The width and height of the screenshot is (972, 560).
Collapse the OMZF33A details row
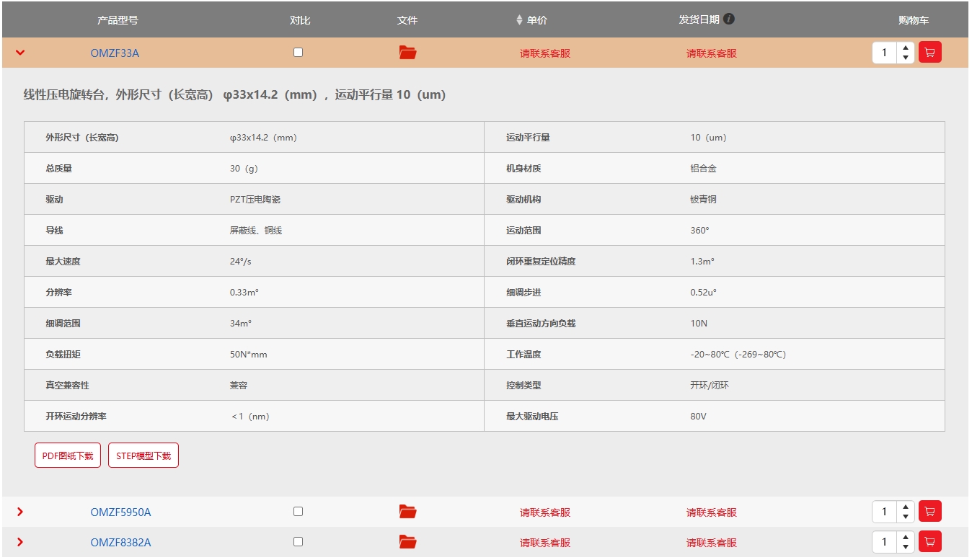[20, 53]
